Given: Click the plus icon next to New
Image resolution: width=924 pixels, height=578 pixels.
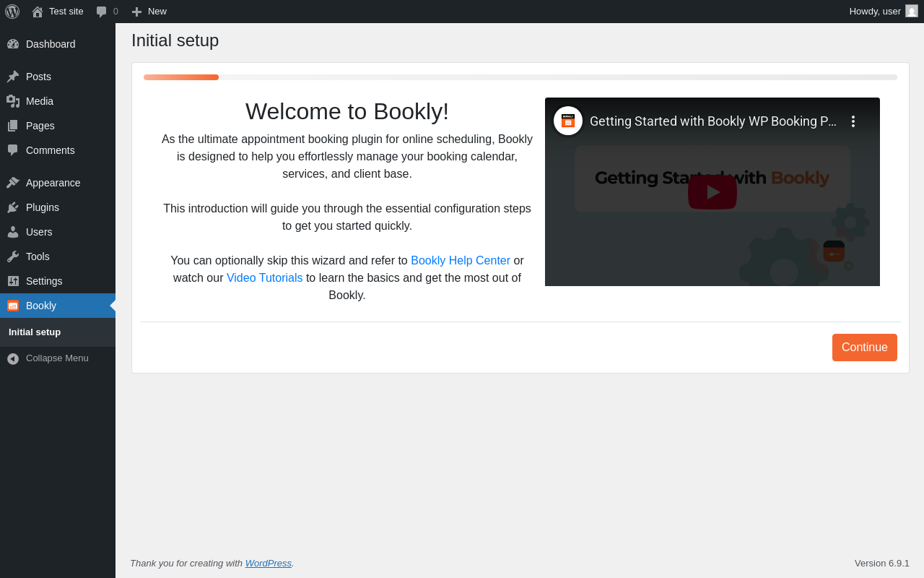Looking at the screenshot, I should point(136,12).
